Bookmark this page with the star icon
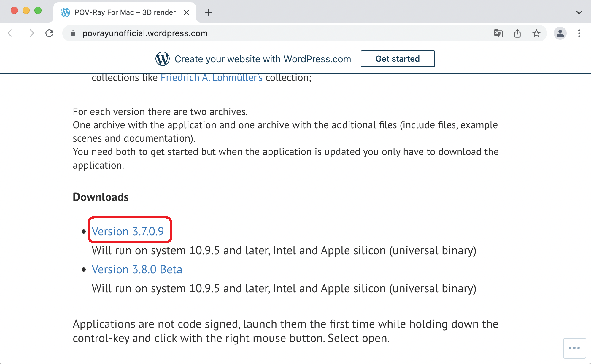This screenshot has width=591, height=364. tap(536, 33)
